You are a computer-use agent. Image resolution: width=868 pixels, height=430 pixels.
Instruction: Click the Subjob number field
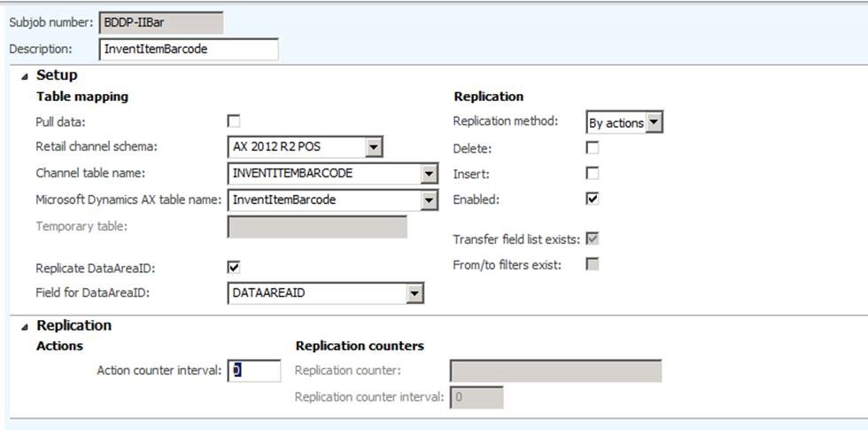[160, 22]
